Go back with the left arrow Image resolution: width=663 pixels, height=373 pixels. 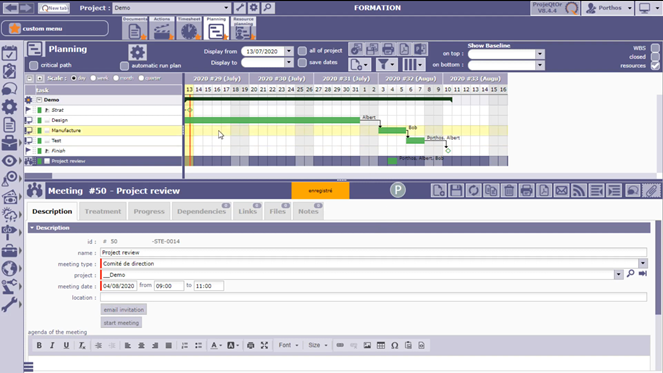coord(11,8)
